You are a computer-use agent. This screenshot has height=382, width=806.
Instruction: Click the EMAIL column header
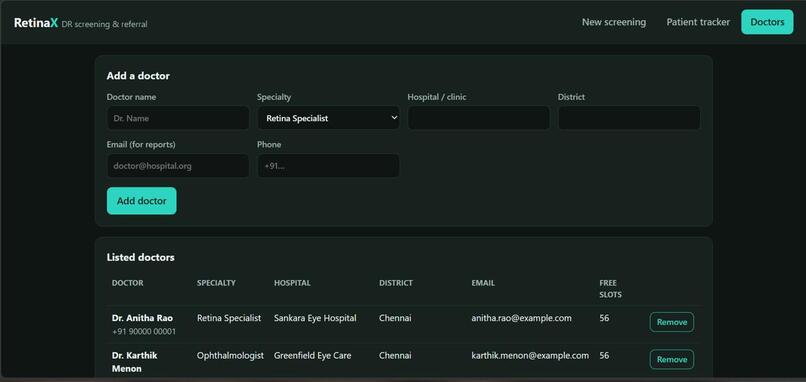(x=483, y=283)
